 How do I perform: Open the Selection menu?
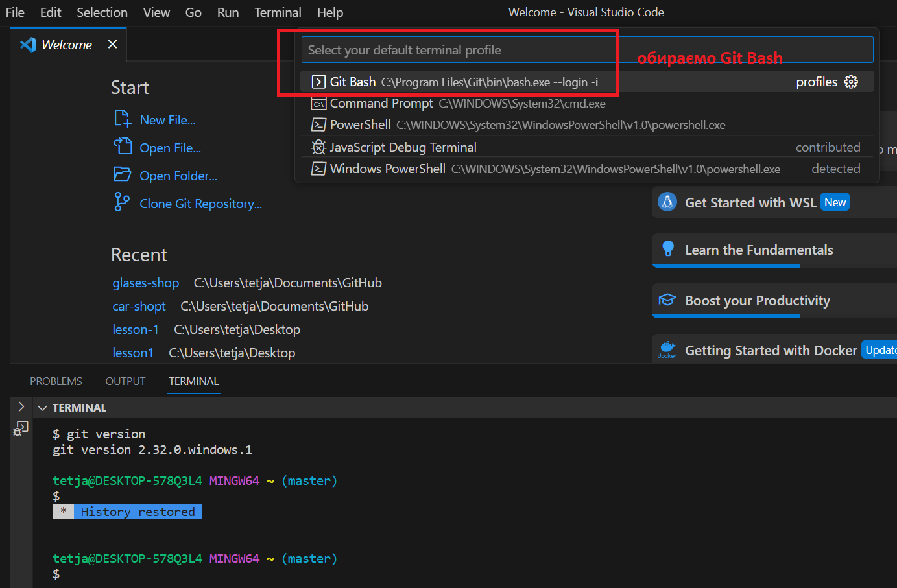tap(102, 12)
